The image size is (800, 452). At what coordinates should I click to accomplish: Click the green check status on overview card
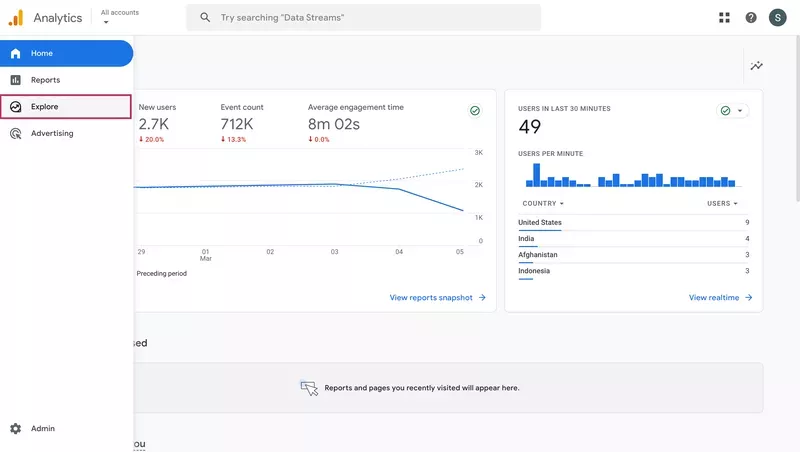tap(474, 111)
